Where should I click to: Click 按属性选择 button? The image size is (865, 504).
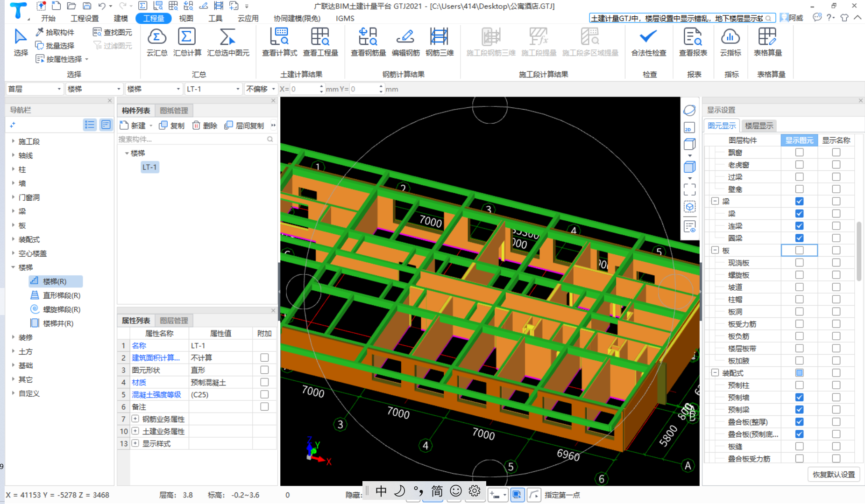62,59
